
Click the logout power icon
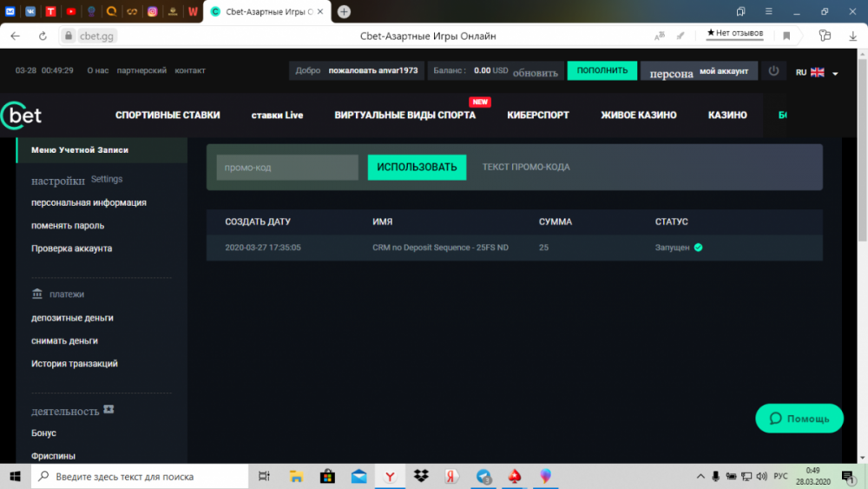(x=773, y=71)
